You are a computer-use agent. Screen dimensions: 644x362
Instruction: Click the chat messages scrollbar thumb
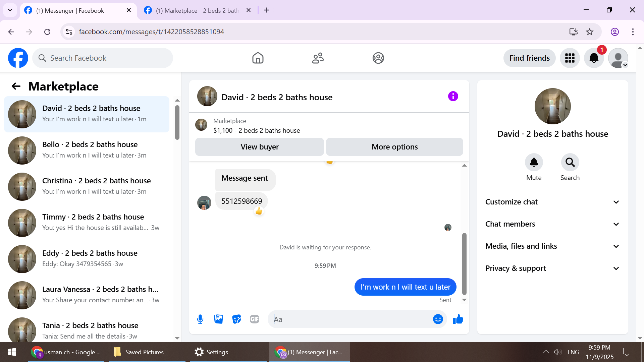[464, 264]
